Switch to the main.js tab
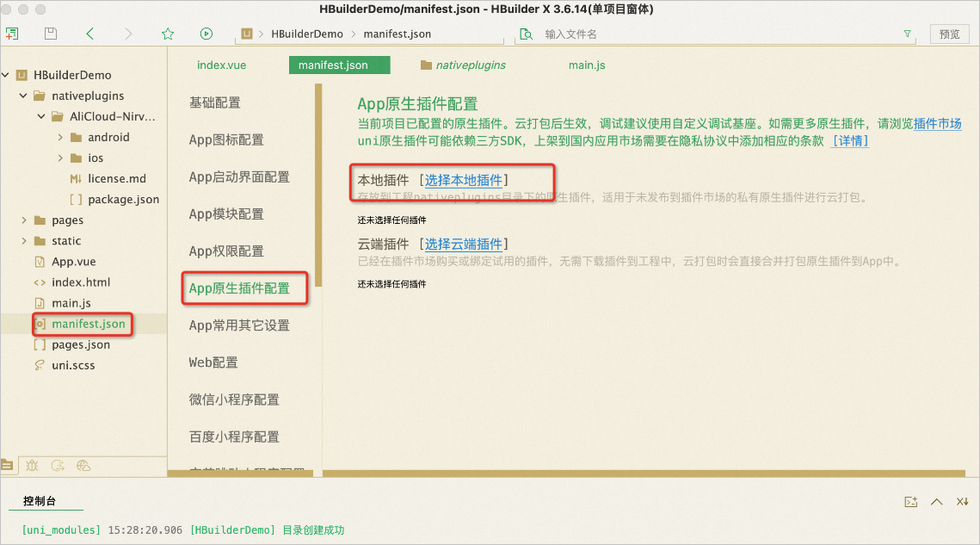Screen dimensions: 980x545 coord(587,65)
